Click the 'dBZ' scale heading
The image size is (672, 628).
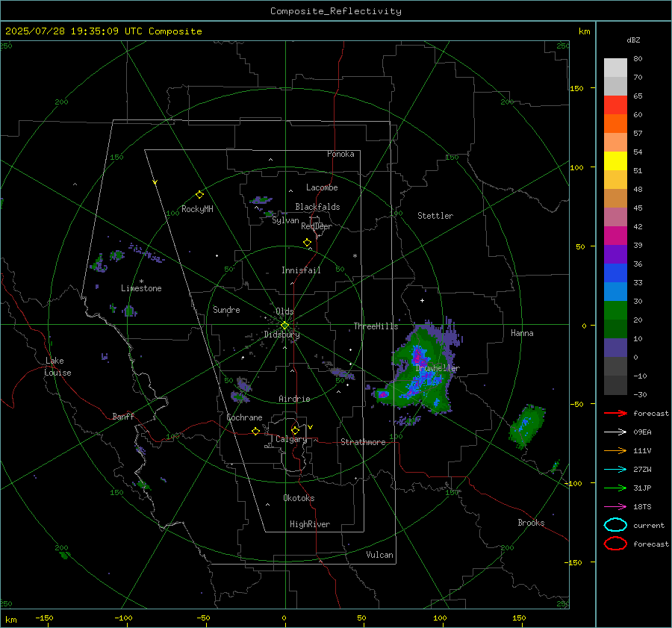click(633, 40)
